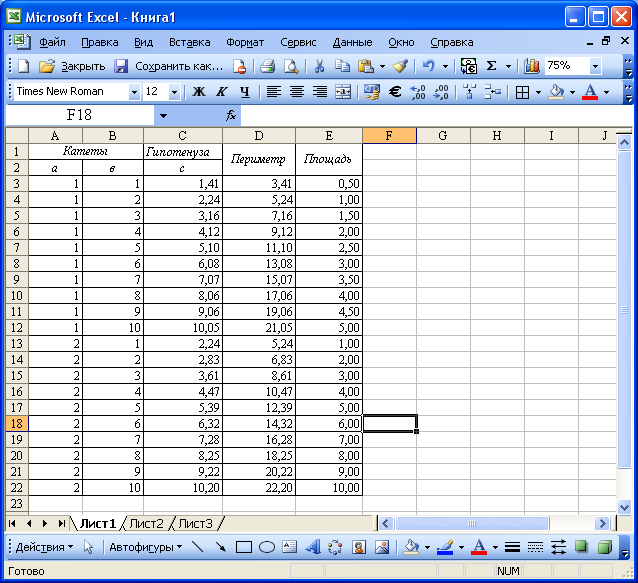The width and height of the screenshot is (638, 583).
Task: Open the Chart Wizard icon
Action: coord(531,66)
